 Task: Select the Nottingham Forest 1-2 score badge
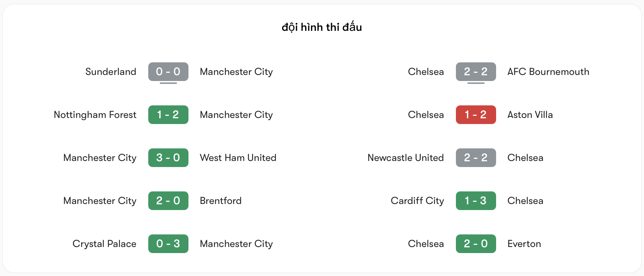tap(168, 115)
